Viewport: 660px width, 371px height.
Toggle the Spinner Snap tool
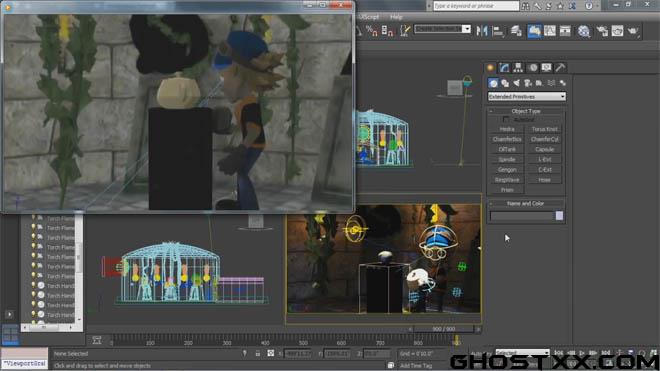click(387, 30)
